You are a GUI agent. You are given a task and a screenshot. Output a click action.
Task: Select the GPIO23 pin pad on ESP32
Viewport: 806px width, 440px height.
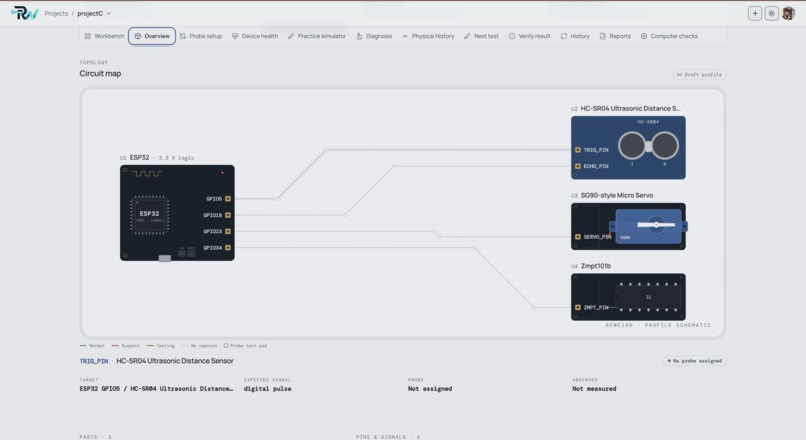[228, 231]
